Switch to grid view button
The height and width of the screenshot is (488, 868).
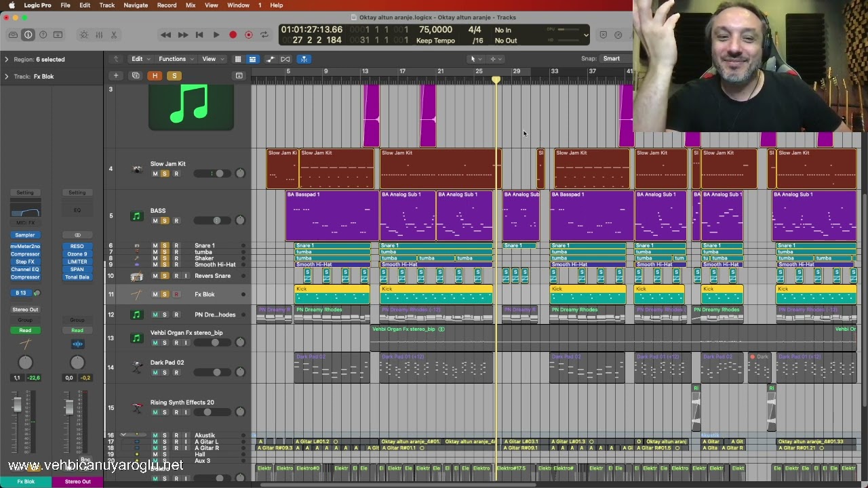238,59
